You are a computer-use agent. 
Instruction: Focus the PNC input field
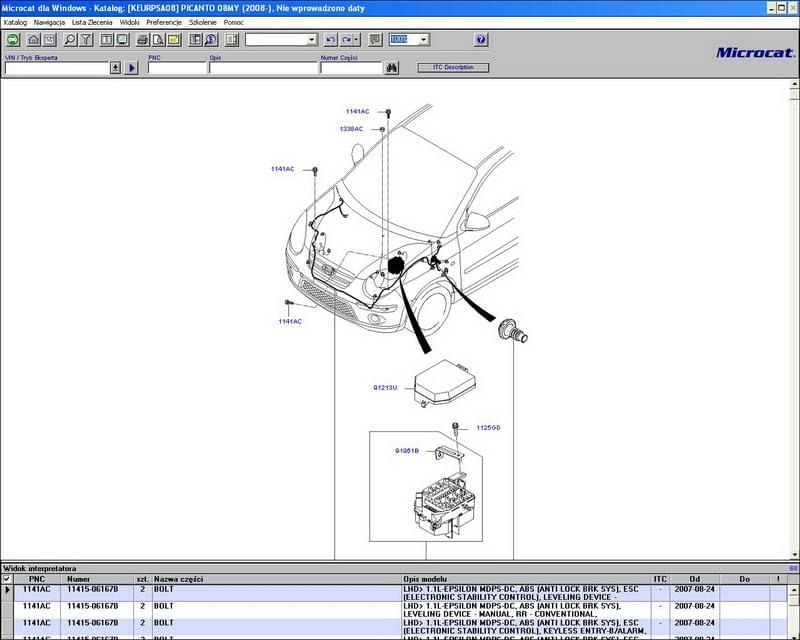(177, 67)
